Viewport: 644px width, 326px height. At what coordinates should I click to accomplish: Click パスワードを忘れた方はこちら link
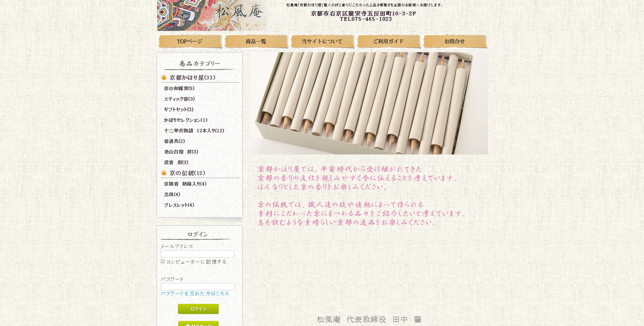[195, 293]
